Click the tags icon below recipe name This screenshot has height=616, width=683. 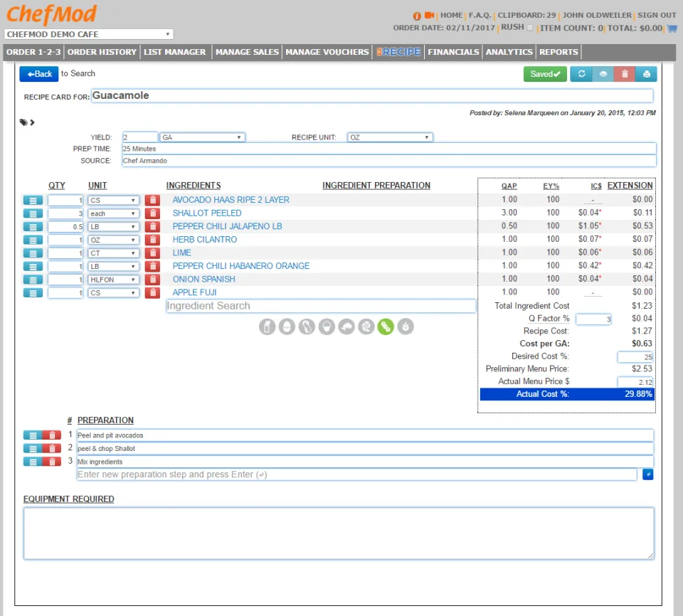(x=23, y=122)
